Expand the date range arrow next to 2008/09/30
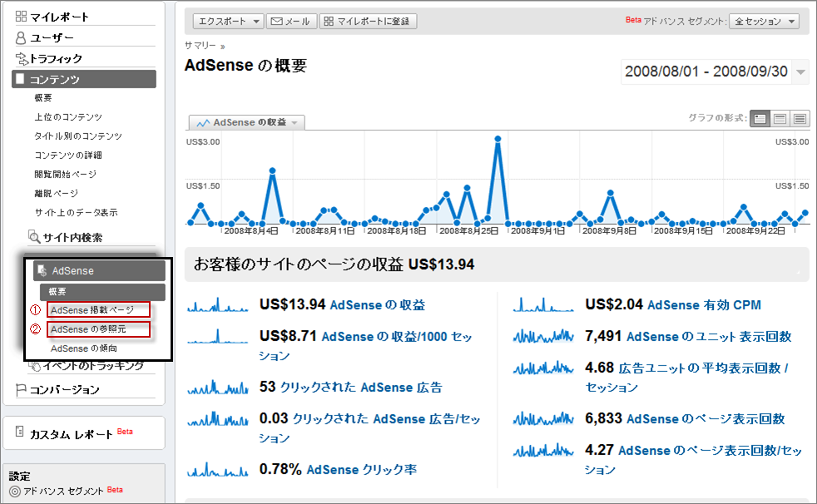Image resolution: width=817 pixels, height=504 pixels. 801,72
